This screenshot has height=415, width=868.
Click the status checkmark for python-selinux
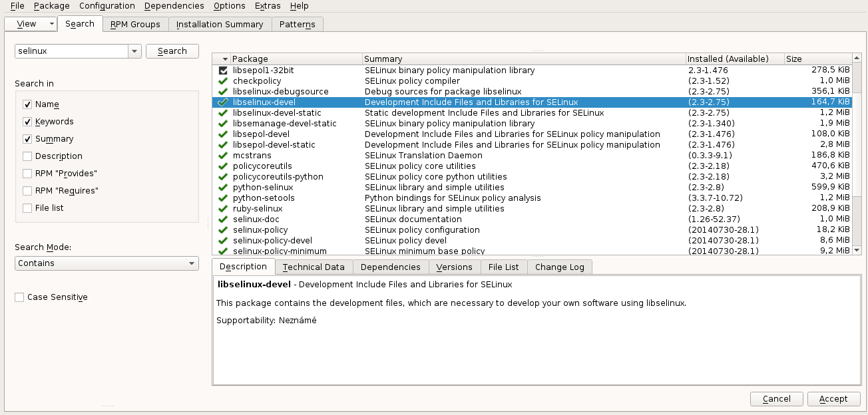coord(223,188)
